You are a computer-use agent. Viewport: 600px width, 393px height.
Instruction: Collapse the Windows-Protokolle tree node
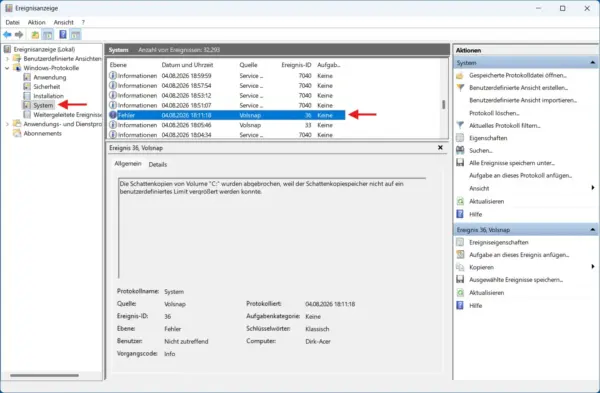click(7, 68)
